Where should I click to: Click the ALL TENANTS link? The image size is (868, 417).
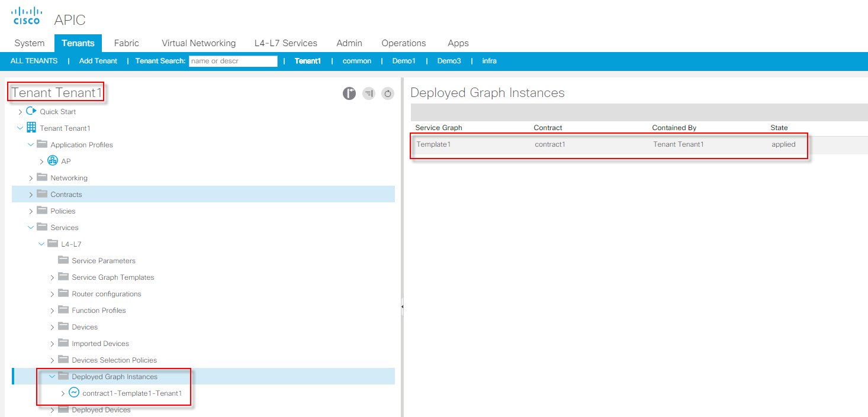click(34, 61)
